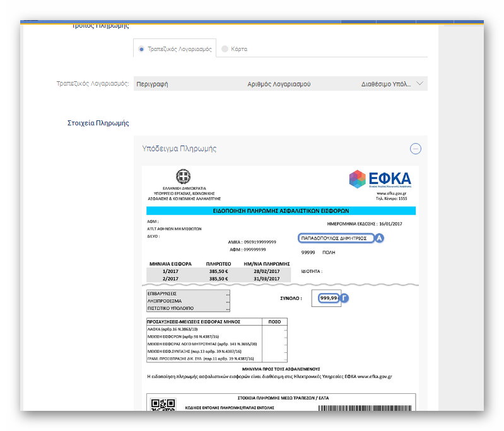The image size is (504, 431).
Task: Click the chevron arrow of account selector
Action: (421, 83)
